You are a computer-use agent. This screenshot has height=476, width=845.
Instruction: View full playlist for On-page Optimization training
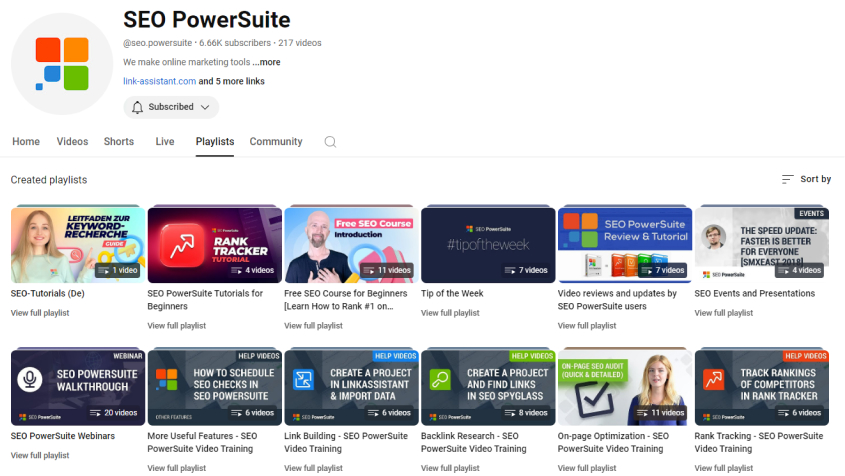587,468
